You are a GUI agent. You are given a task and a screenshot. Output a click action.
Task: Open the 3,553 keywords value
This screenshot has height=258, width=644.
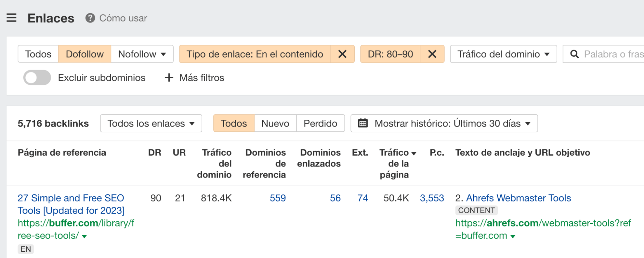click(432, 198)
